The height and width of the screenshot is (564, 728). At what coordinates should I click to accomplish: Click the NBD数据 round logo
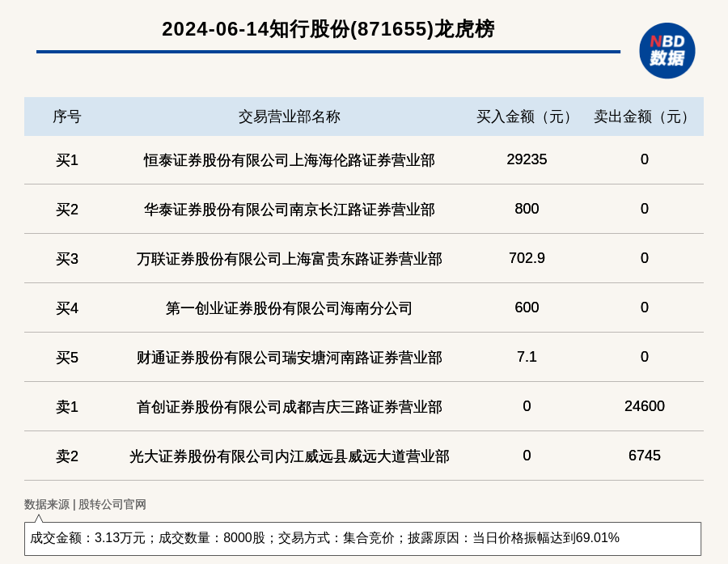coord(667,51)
